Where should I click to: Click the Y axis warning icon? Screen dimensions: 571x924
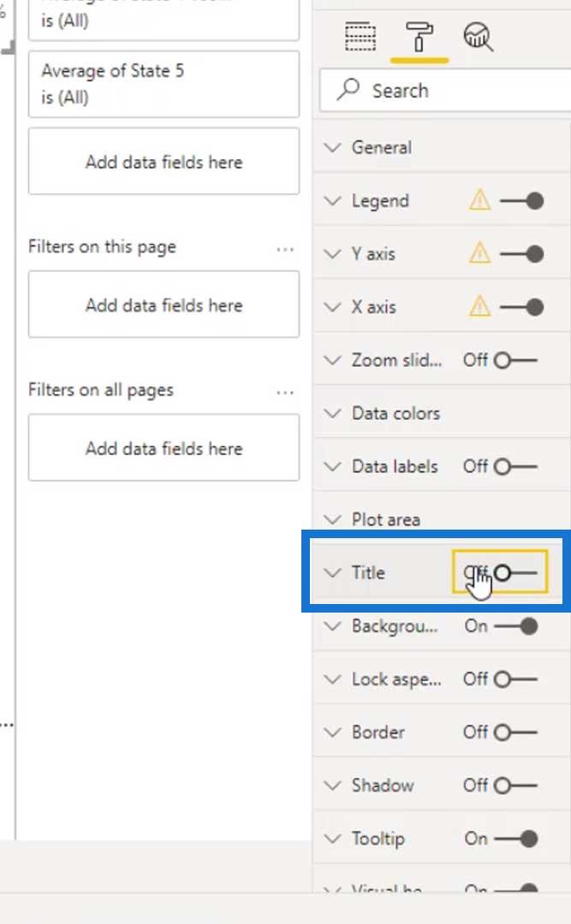[479, 253]
